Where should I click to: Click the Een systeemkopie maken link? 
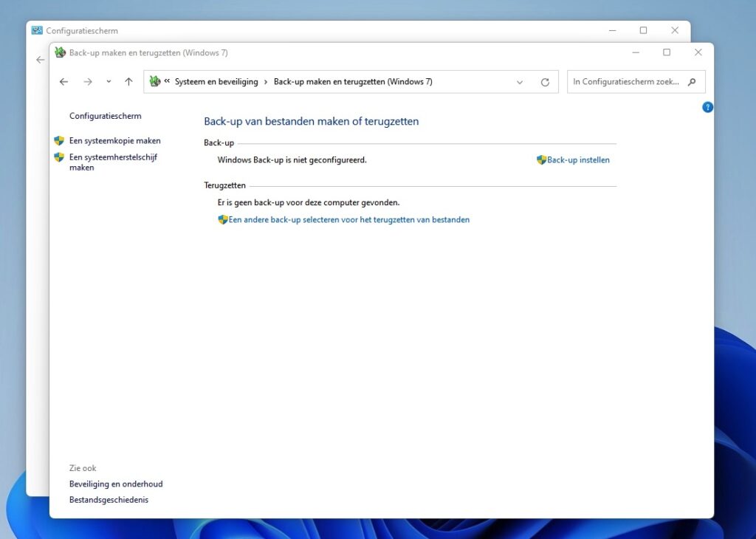114,141
